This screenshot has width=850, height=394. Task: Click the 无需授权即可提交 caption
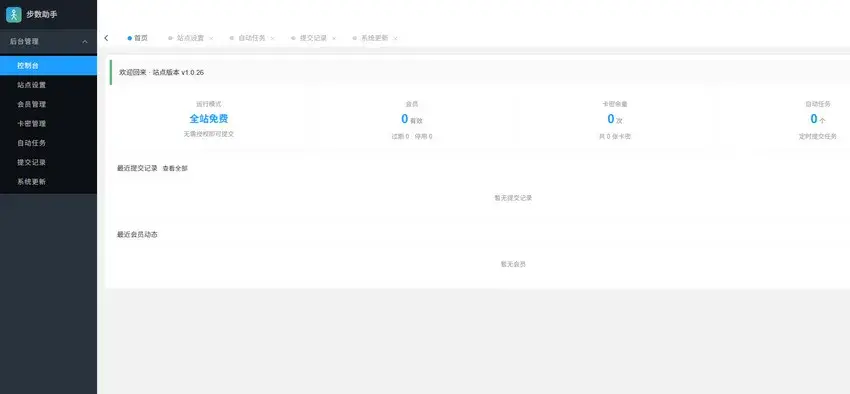pos(209,134)
